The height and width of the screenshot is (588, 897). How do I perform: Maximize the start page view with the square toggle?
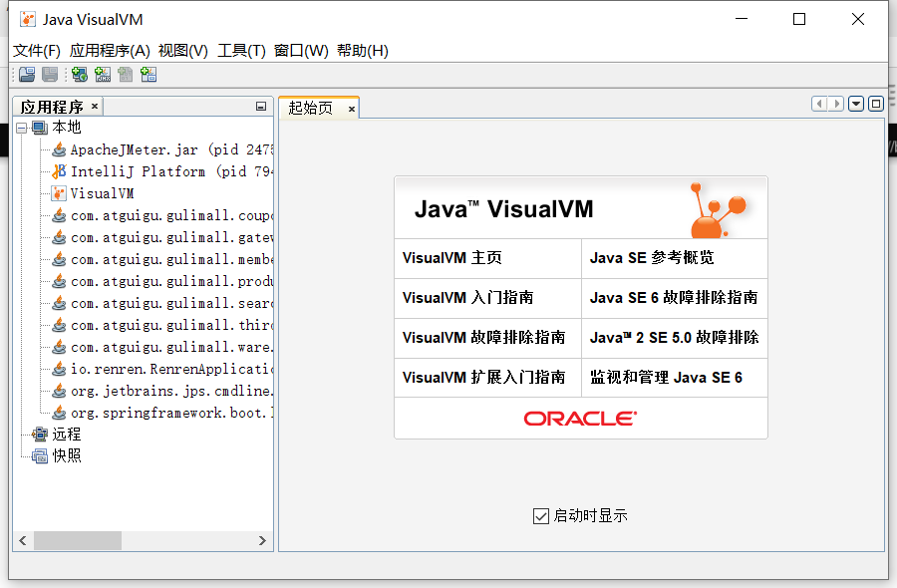point(876,104)
